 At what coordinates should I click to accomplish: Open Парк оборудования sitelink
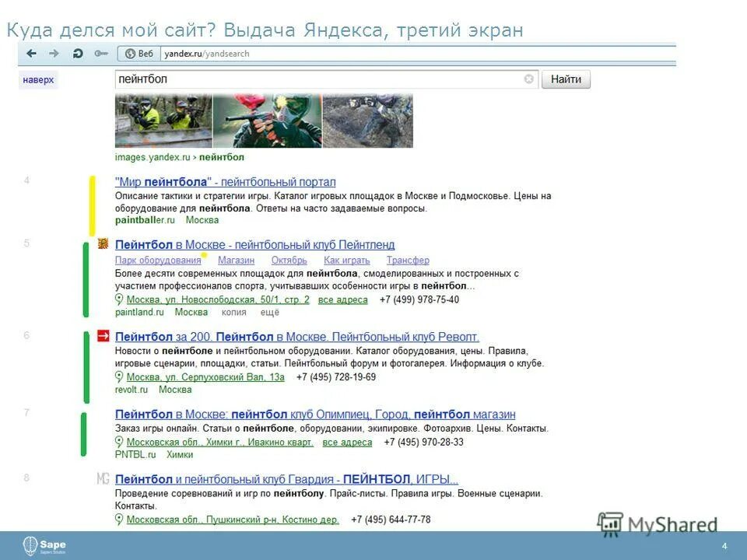click(158, 260)
